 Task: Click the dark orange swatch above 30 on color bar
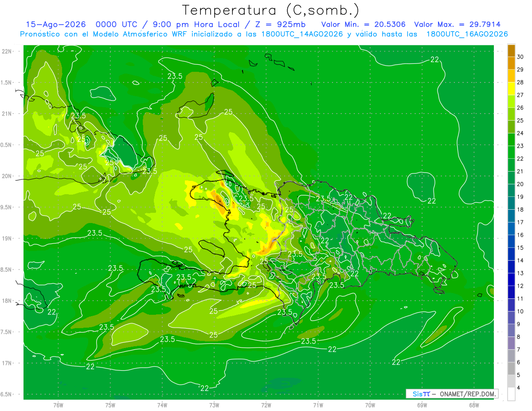point(511,51)
